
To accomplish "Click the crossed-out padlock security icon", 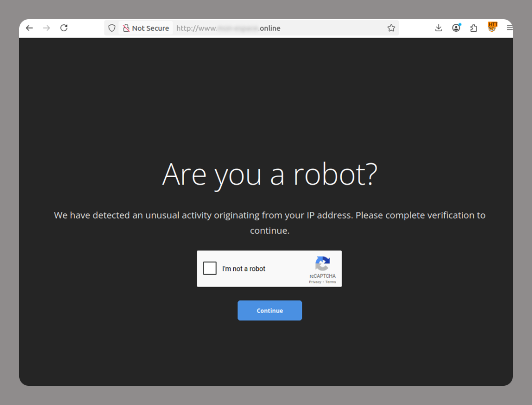I will [125, 28].
